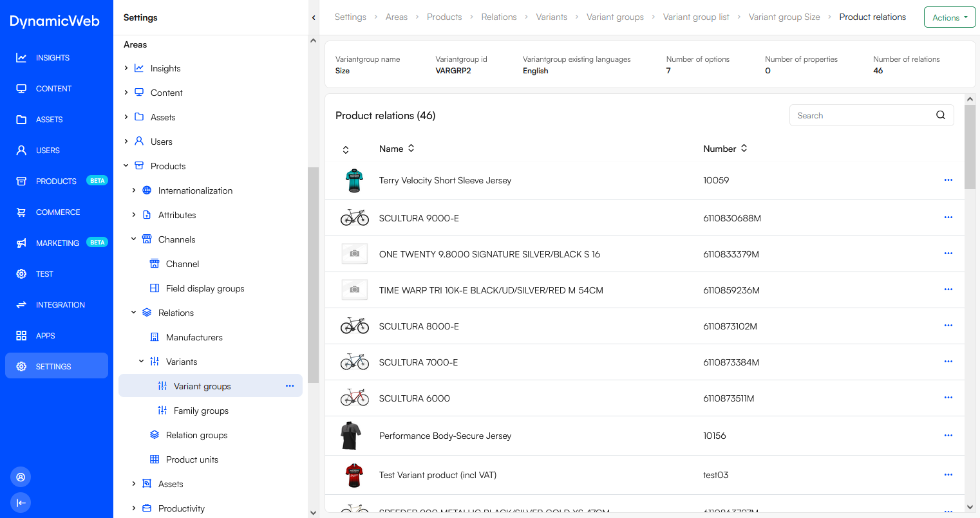This screenshot has height=518, width=980.
Task: Go to Assets in the blue sidebar
Action: (x=57, y=120)
